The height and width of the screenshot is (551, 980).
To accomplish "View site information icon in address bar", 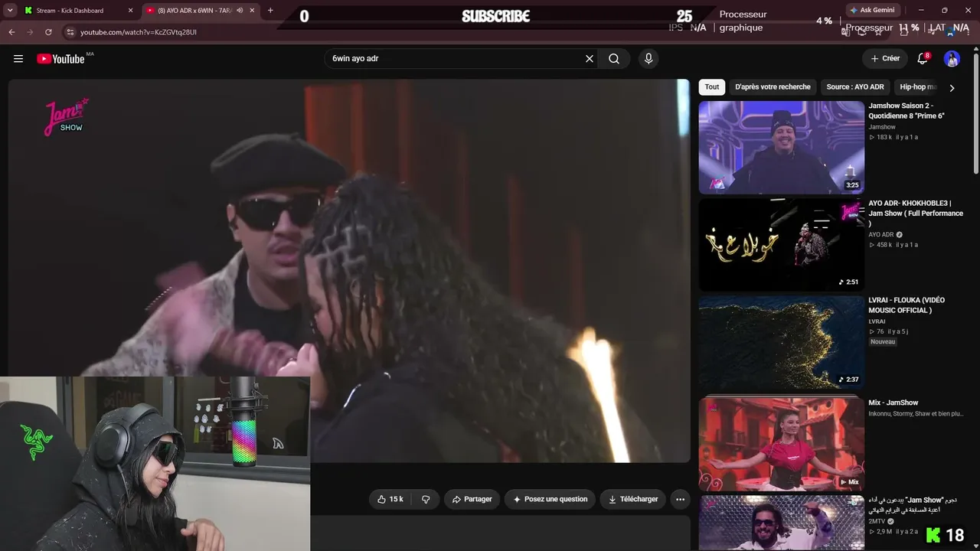I will pyautogui.click(x=70, y=32).
